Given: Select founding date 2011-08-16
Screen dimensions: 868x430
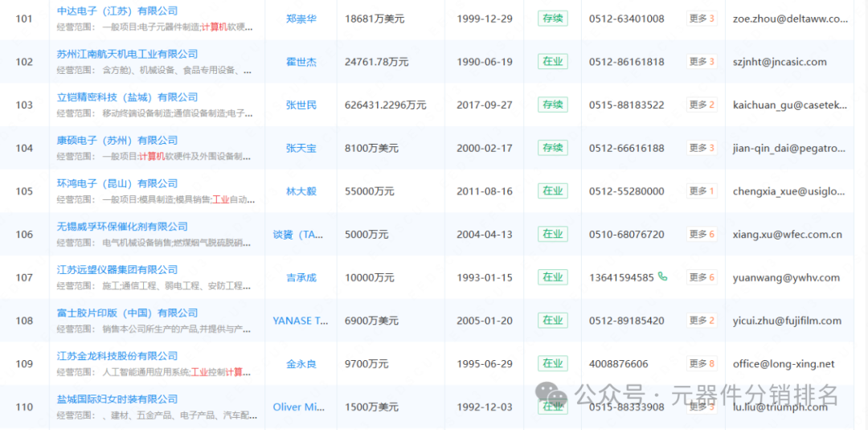Looking at the screenshot, I should 485,191.
